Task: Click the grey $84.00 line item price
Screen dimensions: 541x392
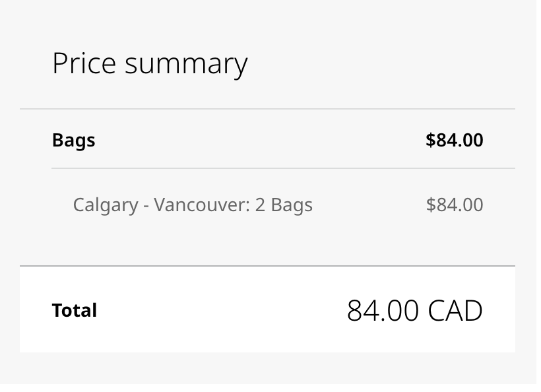Action: tap(455, 205)
